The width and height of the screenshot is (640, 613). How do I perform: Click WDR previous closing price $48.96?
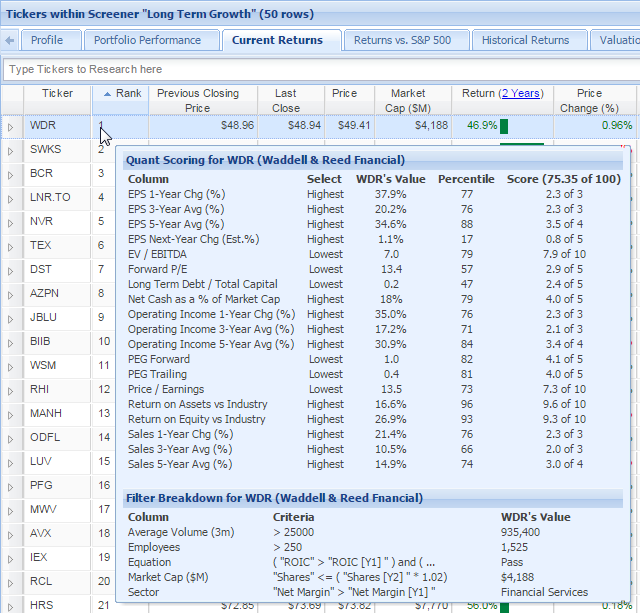pyautogui.click(x=203, y=125)
